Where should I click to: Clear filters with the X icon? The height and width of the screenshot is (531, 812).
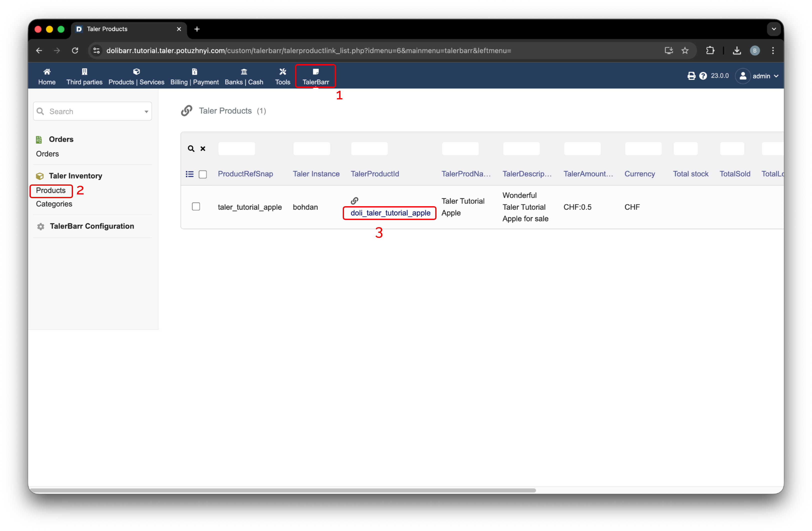[x=203, y=149]
